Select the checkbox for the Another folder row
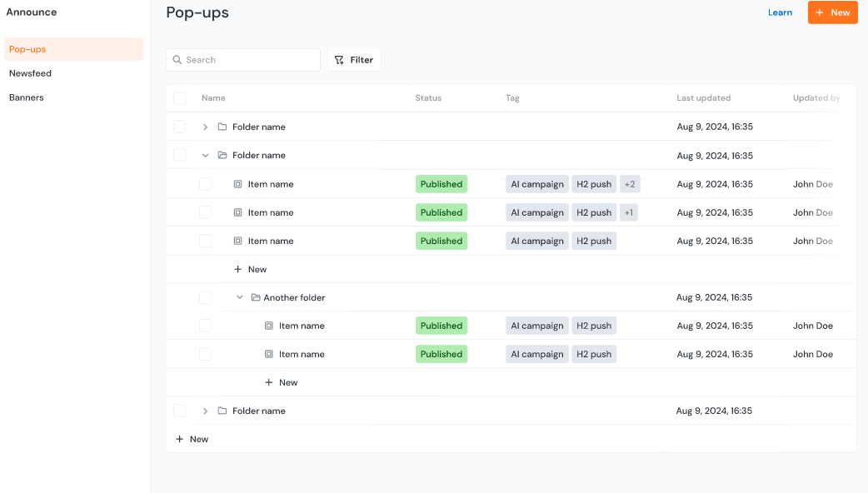Viewport: 868px width, 493px height. tap(206, 297)
